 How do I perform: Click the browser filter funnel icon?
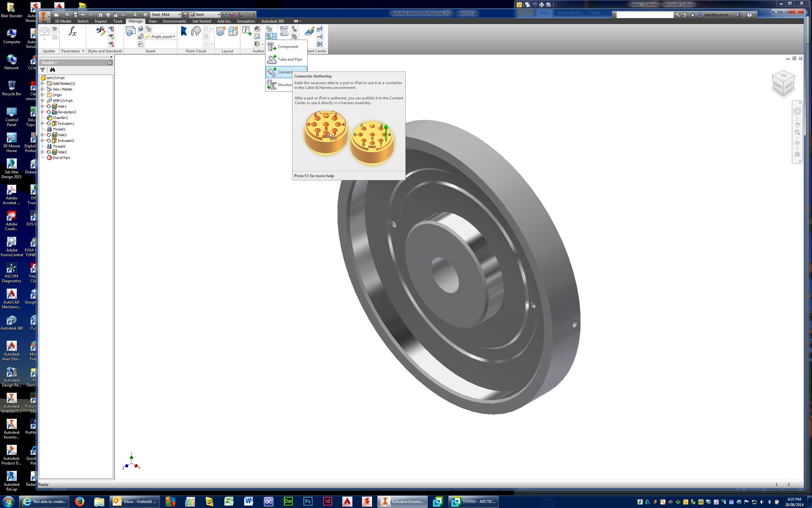tap(43, 70)
